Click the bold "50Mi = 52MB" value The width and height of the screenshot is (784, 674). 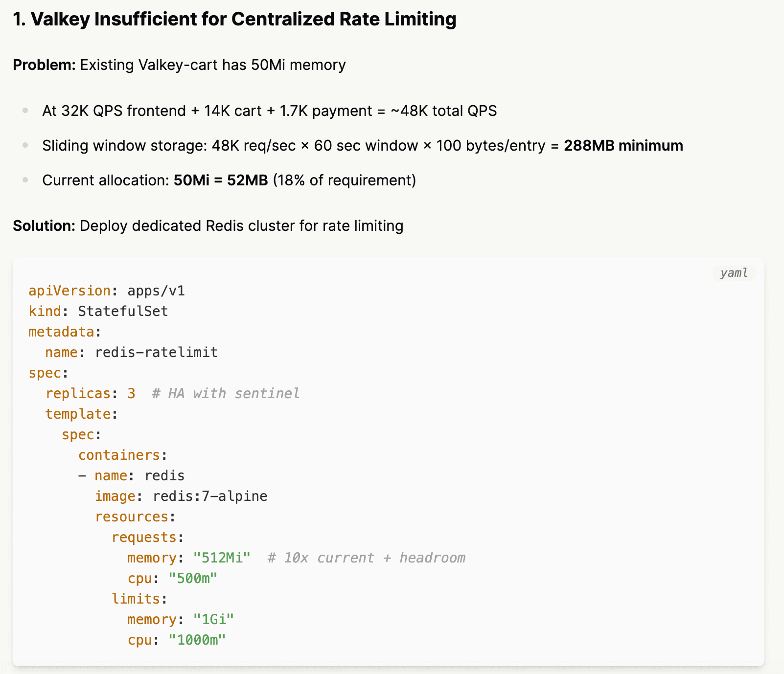pyautogui.click(x=221, y=180)
